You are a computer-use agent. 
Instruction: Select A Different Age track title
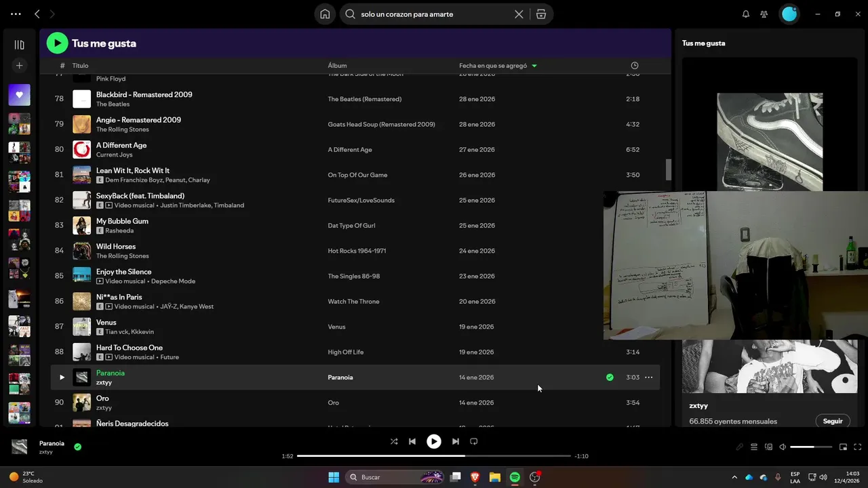point(121,145)
